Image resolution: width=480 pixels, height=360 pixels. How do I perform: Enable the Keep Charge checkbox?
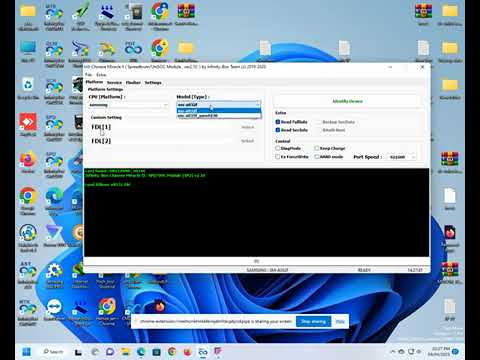(317, 148)
